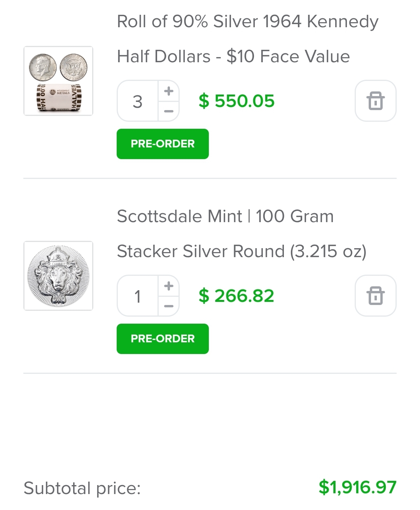The height and width of the screenshot is (510, 420).
Task: Click PRE-ORDER badge under Stacker Silver Round
Action: click(x=163, y=339)
